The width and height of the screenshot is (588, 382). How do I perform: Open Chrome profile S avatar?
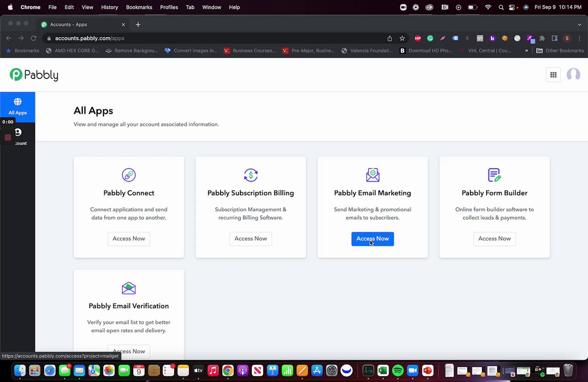[x=567, y=39]
